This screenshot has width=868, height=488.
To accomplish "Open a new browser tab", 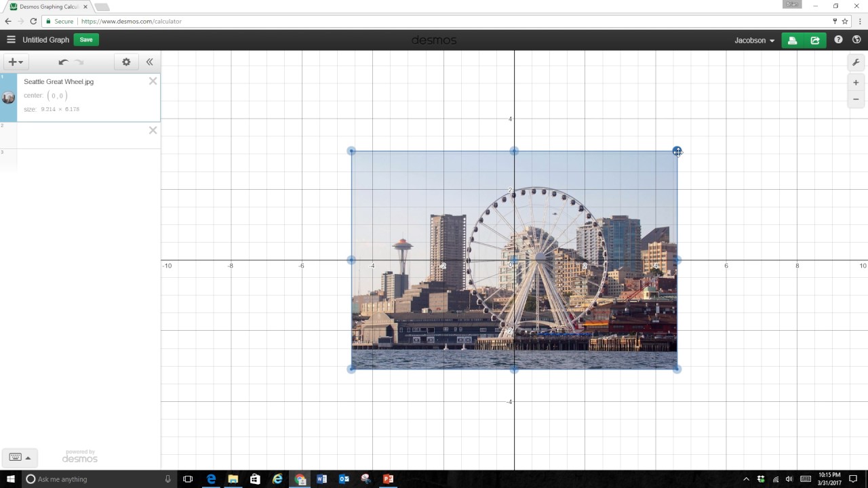I will click(x=102, y=7).
